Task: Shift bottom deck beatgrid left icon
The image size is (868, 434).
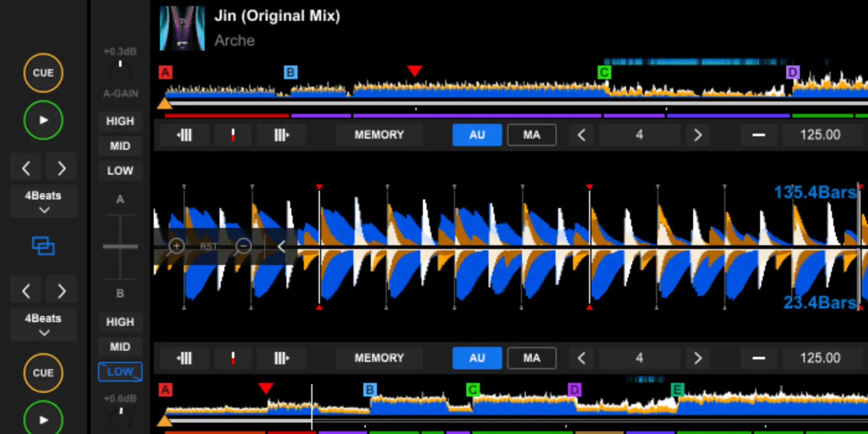Action: [184, 358]
